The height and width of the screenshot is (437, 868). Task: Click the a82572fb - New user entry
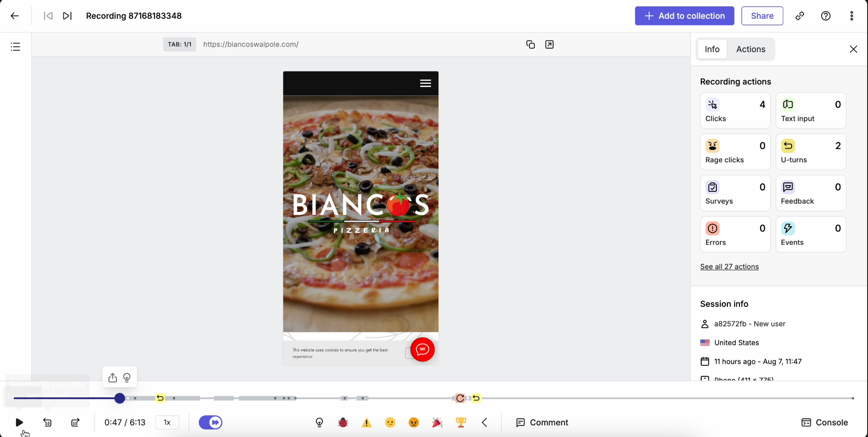coord(750,324)
